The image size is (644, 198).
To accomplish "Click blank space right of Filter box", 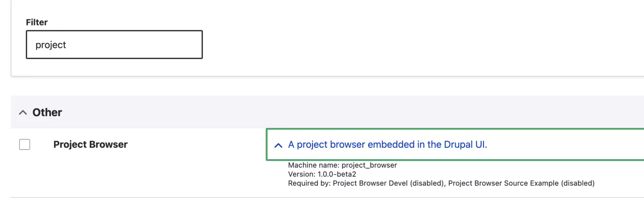I will pyautogui.click(x=379, y=45).
